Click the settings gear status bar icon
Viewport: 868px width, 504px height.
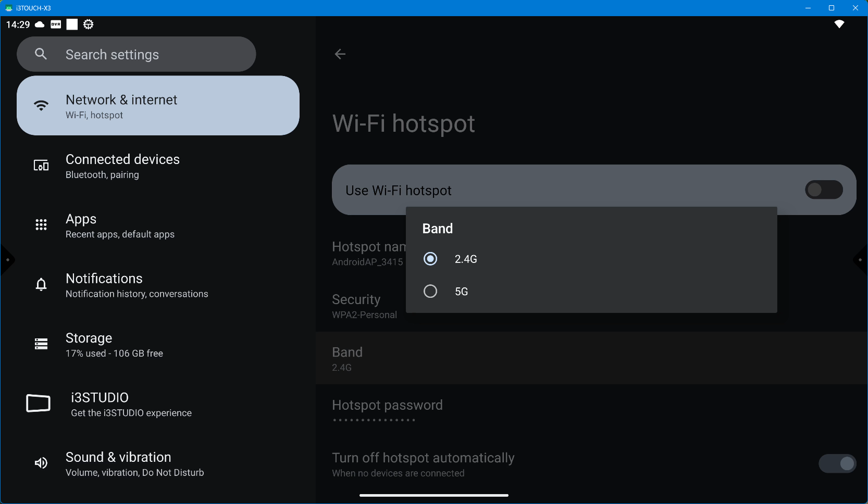tap(89, 24)
